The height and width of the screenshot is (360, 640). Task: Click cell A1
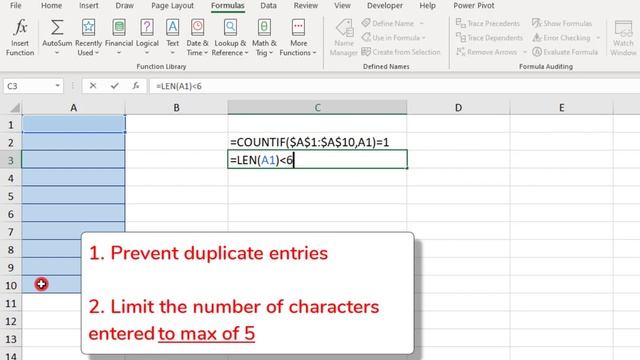[x=73, y=124]
